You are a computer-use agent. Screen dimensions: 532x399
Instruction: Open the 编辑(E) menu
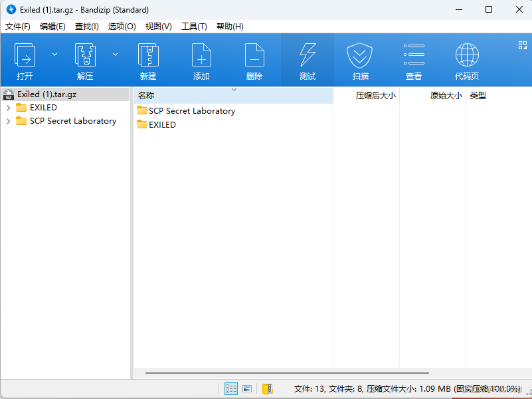coord(52,27)
